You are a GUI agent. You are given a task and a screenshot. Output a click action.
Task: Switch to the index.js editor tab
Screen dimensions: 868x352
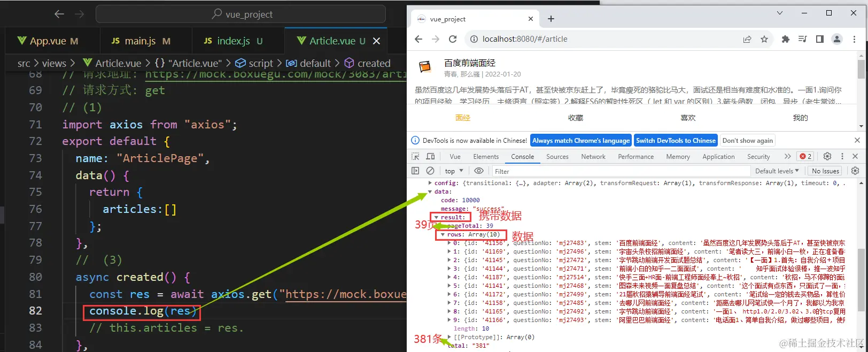[x=234, y=41]
